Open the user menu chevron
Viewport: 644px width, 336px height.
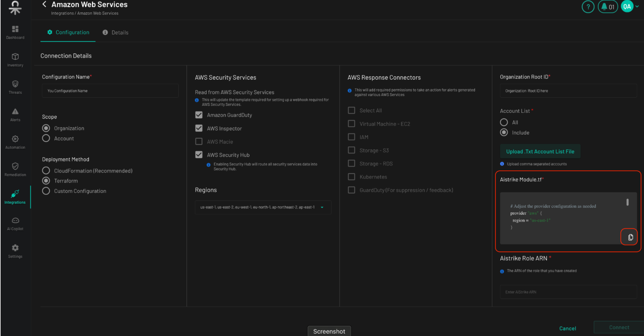click(637, 6)
